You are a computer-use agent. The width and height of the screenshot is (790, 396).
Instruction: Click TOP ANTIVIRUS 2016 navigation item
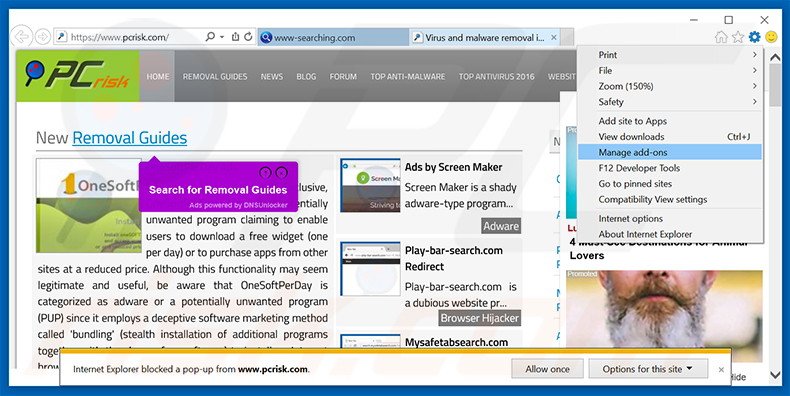496,77
